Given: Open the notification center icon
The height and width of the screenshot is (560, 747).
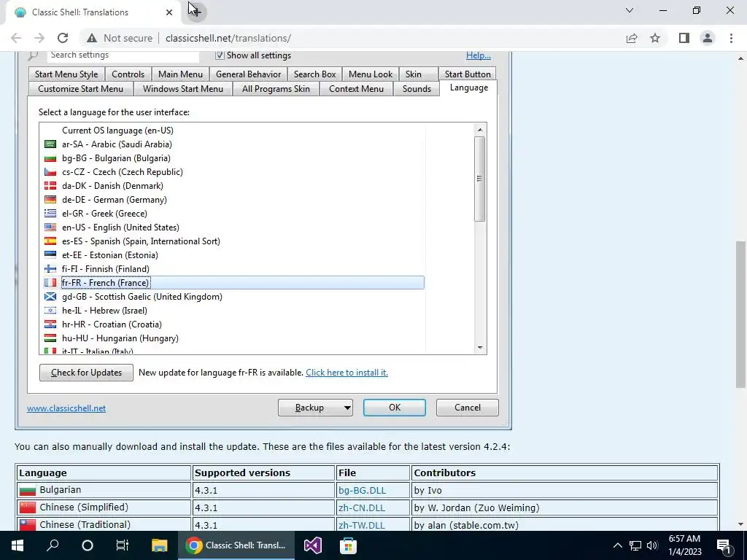Looking at the screenshot, I should pyautogui.click(x=724, y=545).
